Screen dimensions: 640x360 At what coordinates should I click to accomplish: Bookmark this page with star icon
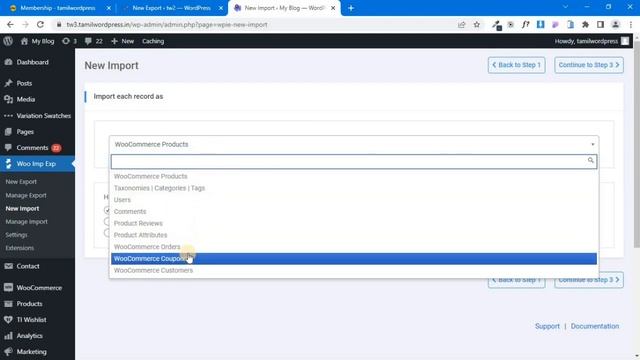coord(477,24)
